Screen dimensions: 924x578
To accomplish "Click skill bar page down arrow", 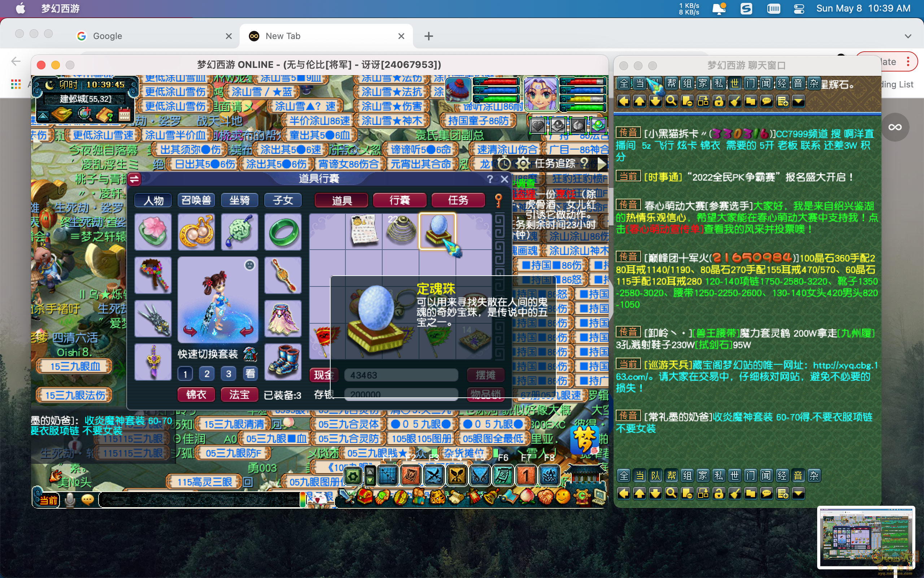I will coord(370,480).
